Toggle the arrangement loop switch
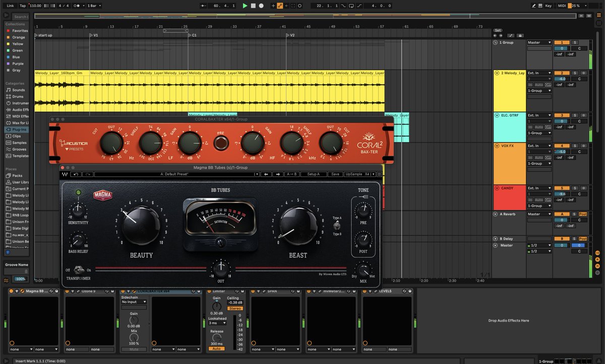The height and width of the screenshot is (364, 605). click(351, 6)
